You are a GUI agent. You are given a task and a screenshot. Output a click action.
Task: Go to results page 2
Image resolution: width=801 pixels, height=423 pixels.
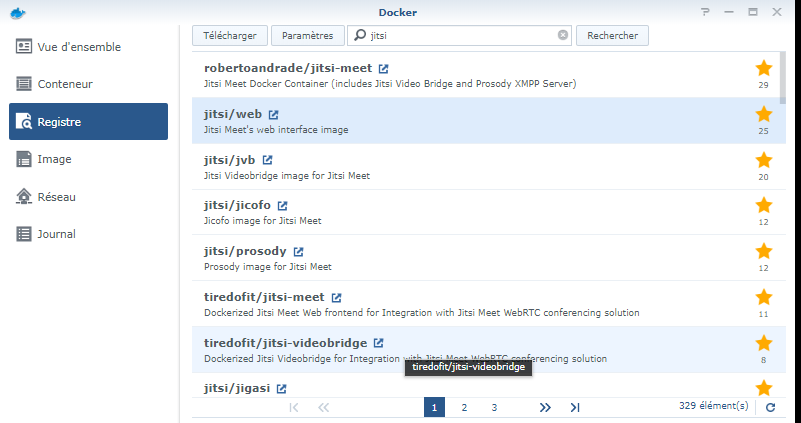coord(464,407)
